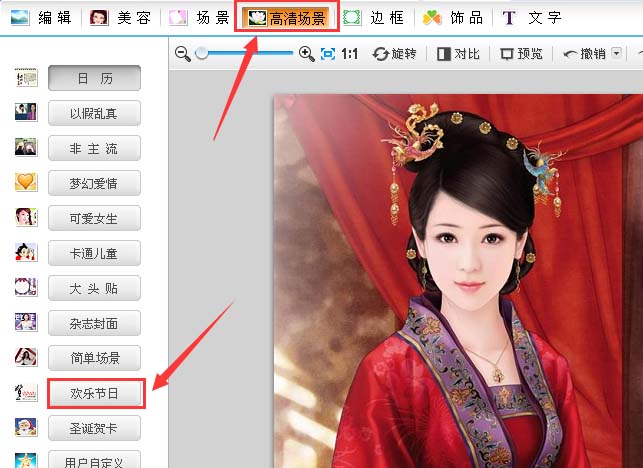Click the sticker icon beside 大头贴
The image size is (643, 468).
26,287
